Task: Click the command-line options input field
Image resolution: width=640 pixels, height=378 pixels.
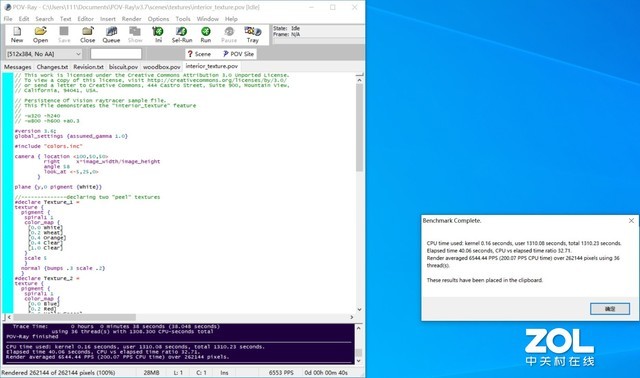Action: (x=116, y=54)
